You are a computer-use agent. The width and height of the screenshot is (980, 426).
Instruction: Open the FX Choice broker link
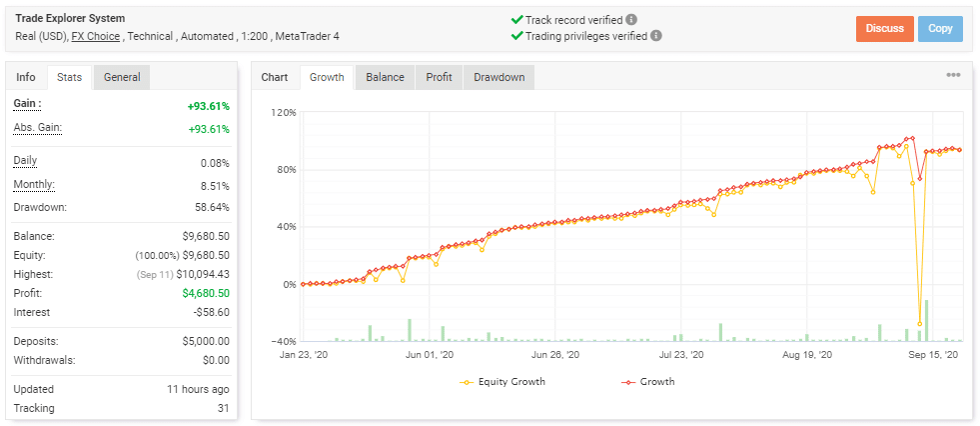[x=96, y=36]
